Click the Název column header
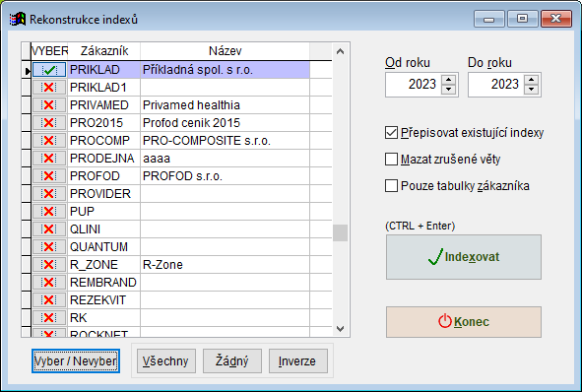This screenshot has height=392, width=582. pyautogui.click(x=225, y=51)
